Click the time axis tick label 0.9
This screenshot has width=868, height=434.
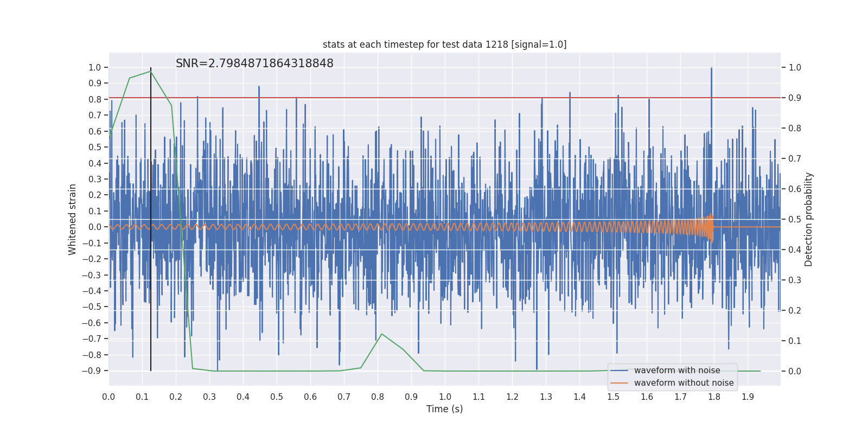[411, 397]
